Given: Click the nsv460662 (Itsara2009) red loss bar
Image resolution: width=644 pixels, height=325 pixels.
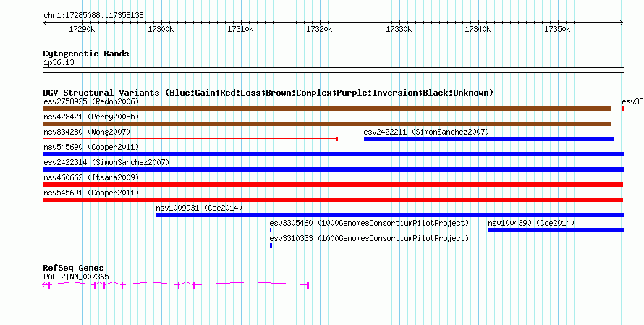Looking at the screenshot, I should (333, 185).
